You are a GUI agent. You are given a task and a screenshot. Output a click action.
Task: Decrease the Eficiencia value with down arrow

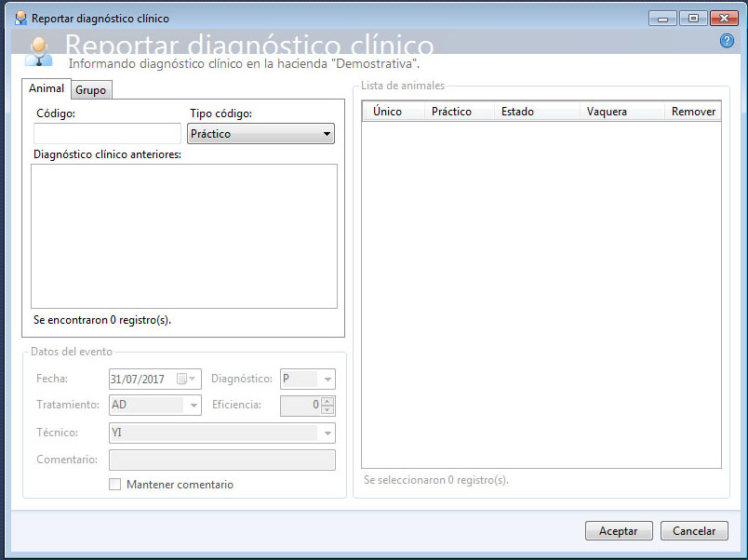[327, 409]
